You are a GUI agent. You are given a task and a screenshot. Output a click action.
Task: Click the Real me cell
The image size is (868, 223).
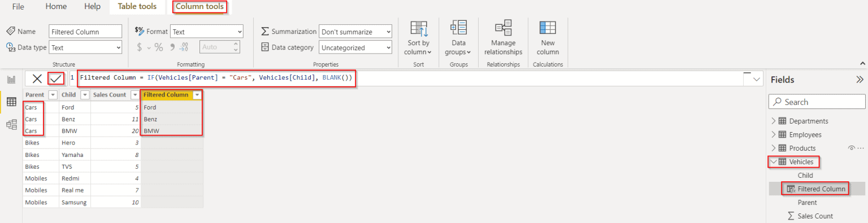tap(75, 190)
